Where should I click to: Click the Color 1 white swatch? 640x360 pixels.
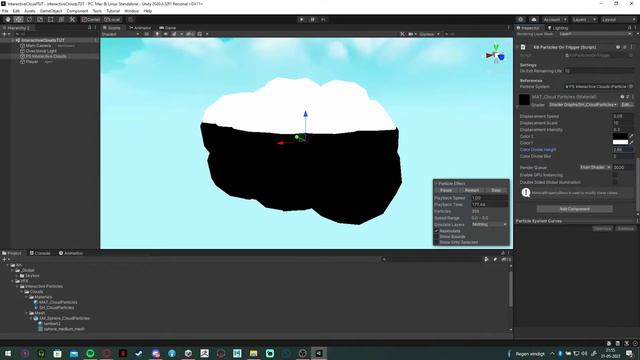tap(620, 142)
